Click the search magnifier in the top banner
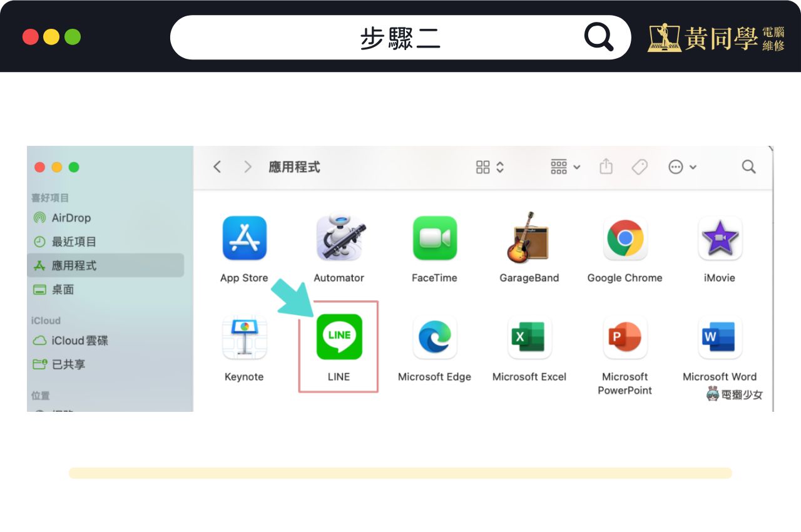The image size is (801, 532). pos(599,38)
